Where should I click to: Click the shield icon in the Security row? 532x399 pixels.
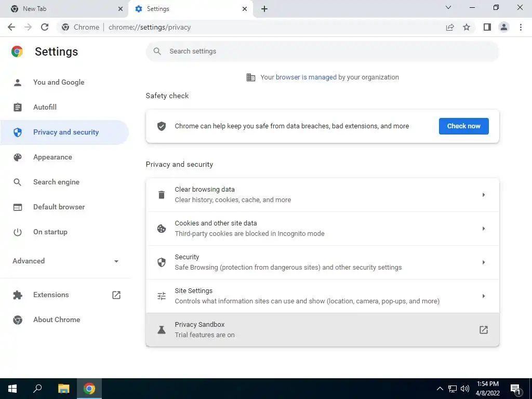click(x=162, y=262)
